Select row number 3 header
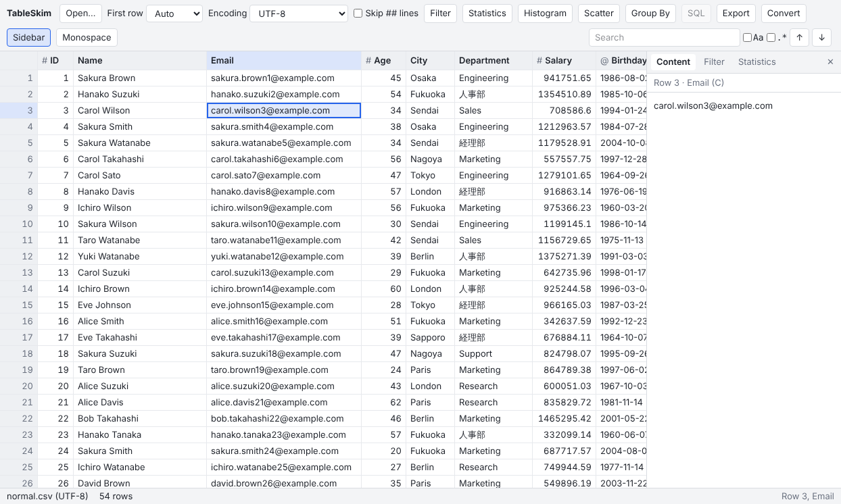The width and height of the screenshot is (841, 504). click(19, 110)
